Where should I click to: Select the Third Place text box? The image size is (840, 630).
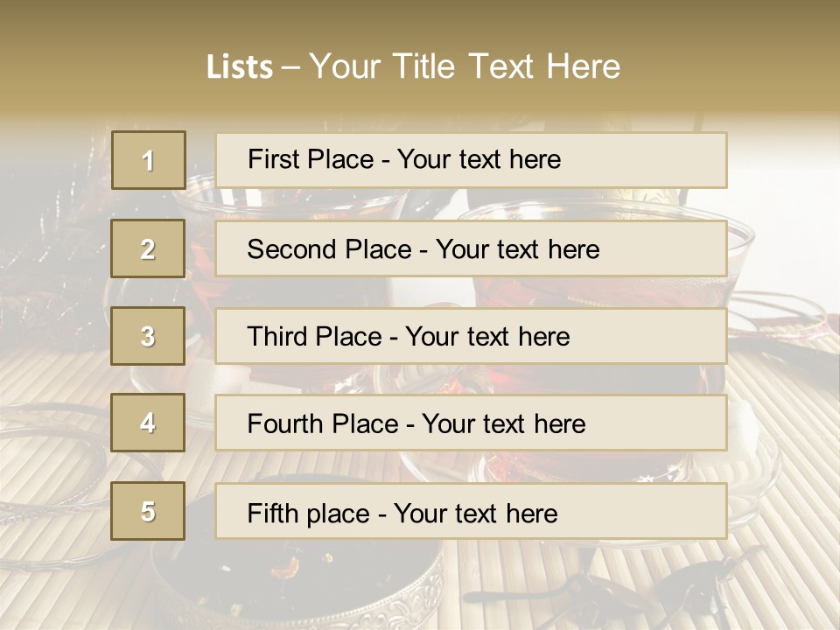[x=471, y=336]
